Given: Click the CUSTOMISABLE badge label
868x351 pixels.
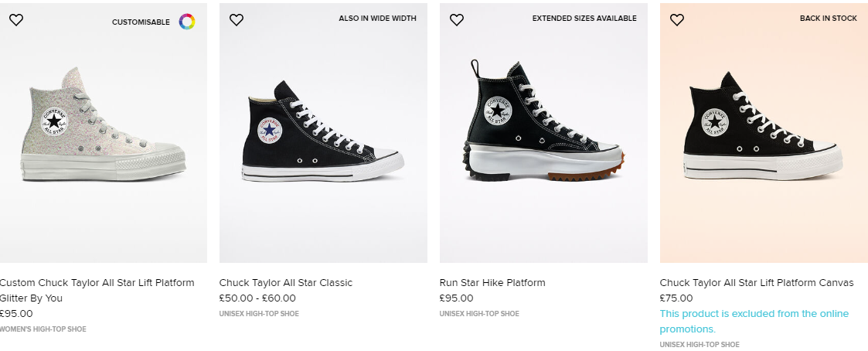Looking at the screenshot, I should [141, 22].
